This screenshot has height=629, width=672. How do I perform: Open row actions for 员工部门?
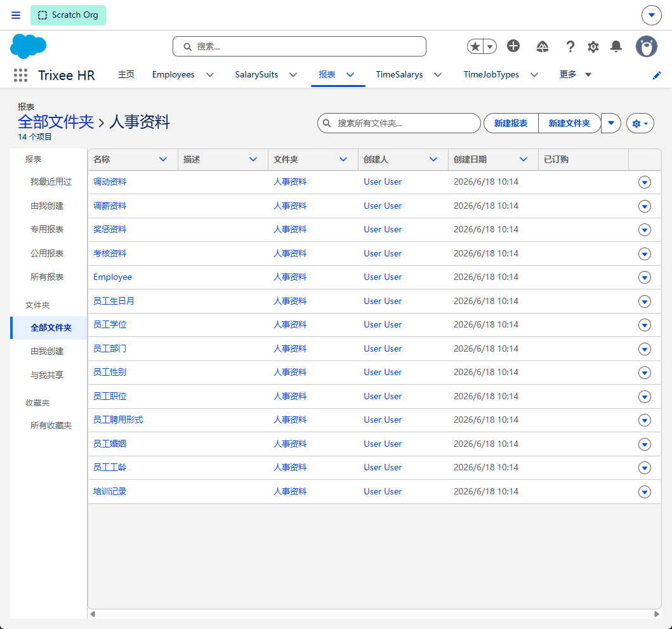pos(644,349)
